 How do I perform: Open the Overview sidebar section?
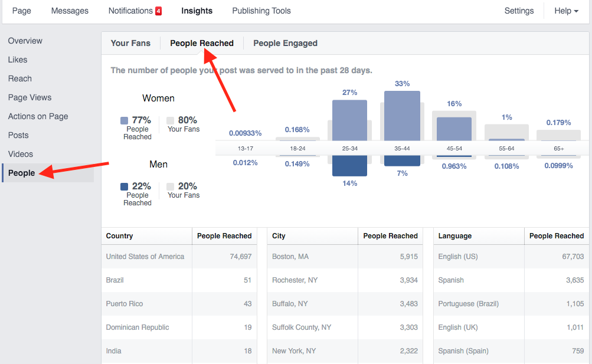[x=25, y=41]
